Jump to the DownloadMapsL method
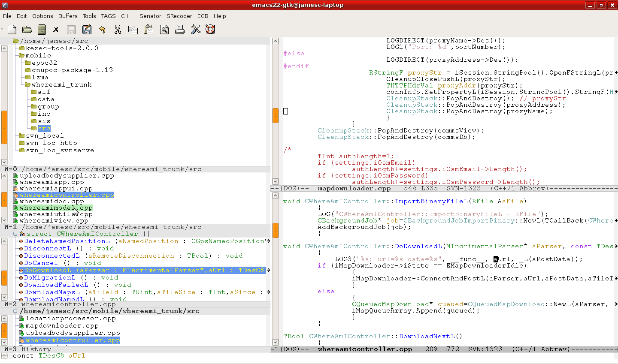This screenshot has height=364, width=618. (51, 292)
